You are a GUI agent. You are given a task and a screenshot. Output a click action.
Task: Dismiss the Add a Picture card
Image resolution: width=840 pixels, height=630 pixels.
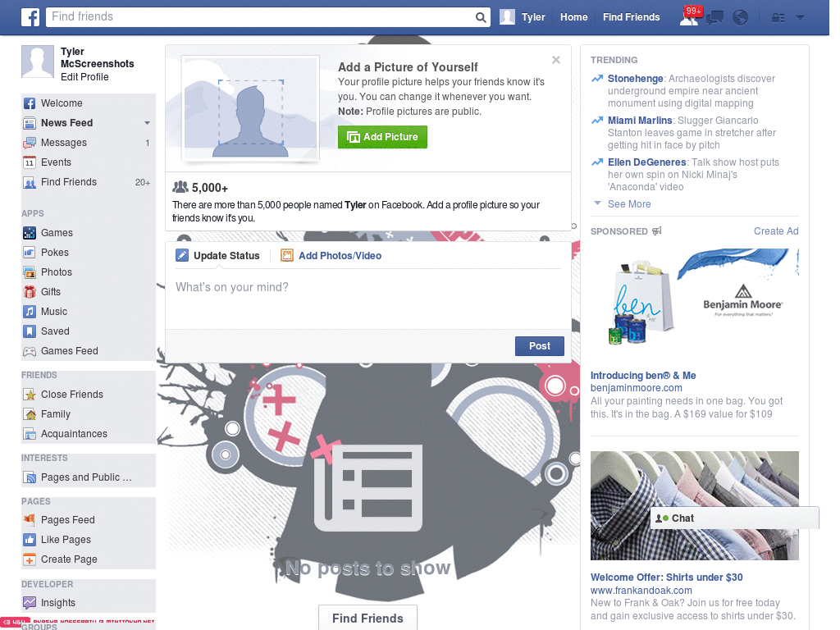tap(556, 60)
